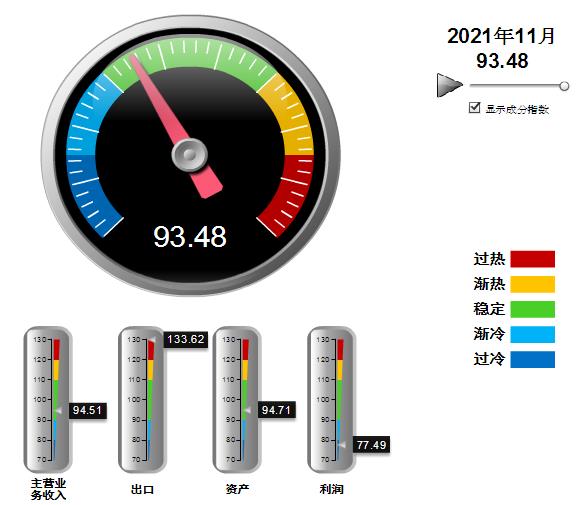Click the 过热 red legend swatch

[x=532, y=259]
